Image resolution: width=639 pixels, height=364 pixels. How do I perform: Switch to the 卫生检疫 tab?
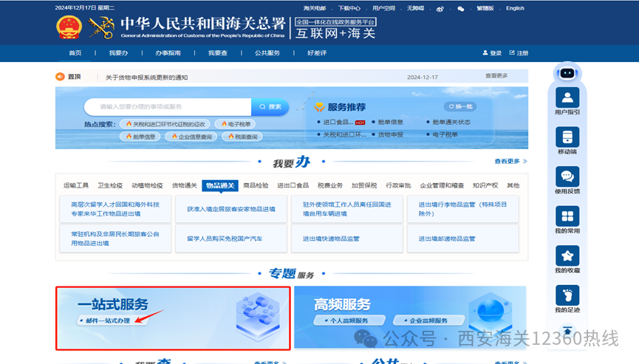coord(110,185)
